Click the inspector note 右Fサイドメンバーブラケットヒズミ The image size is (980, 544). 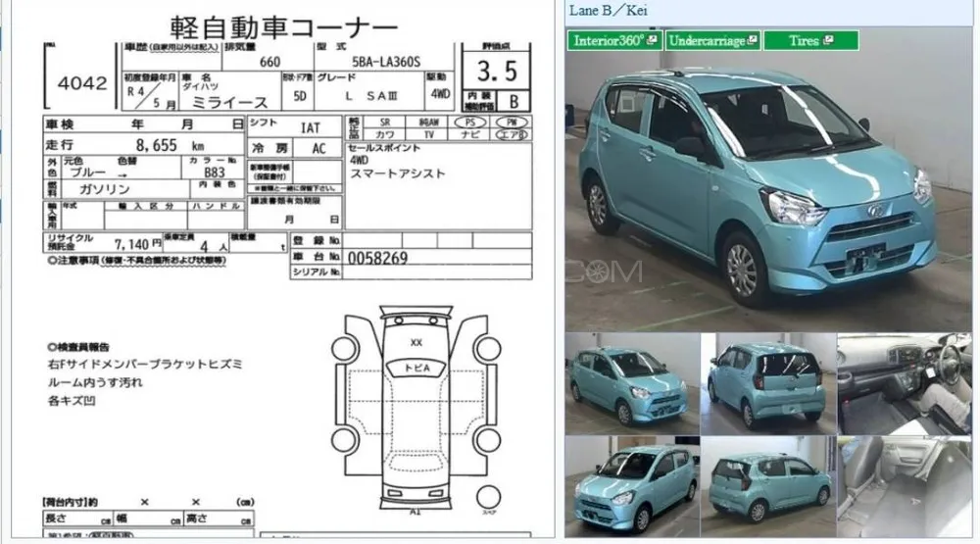pos(145,364)
